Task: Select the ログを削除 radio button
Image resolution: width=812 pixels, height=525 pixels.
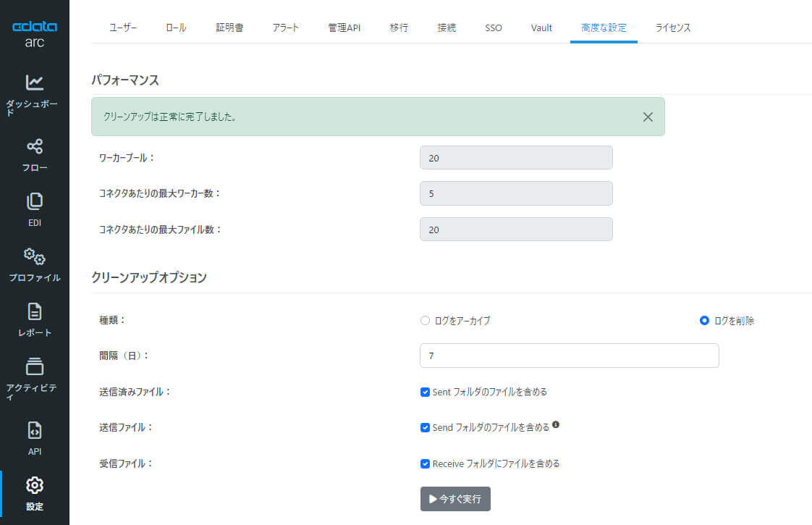Action: pyautogui.click(x=704, y=320)
